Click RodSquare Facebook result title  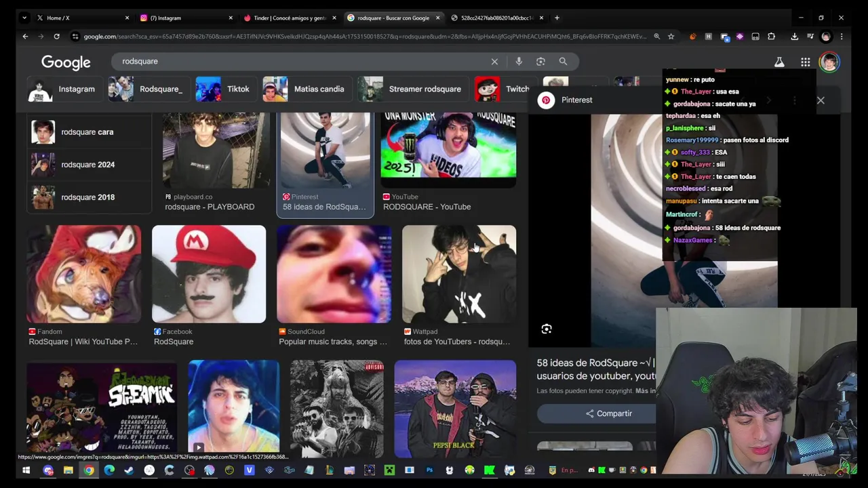(174, 342)
